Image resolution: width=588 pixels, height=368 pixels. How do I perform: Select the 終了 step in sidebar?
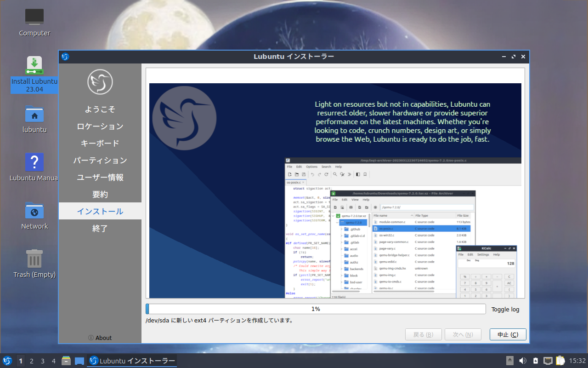pyautogui.click(x=100, y=229)
